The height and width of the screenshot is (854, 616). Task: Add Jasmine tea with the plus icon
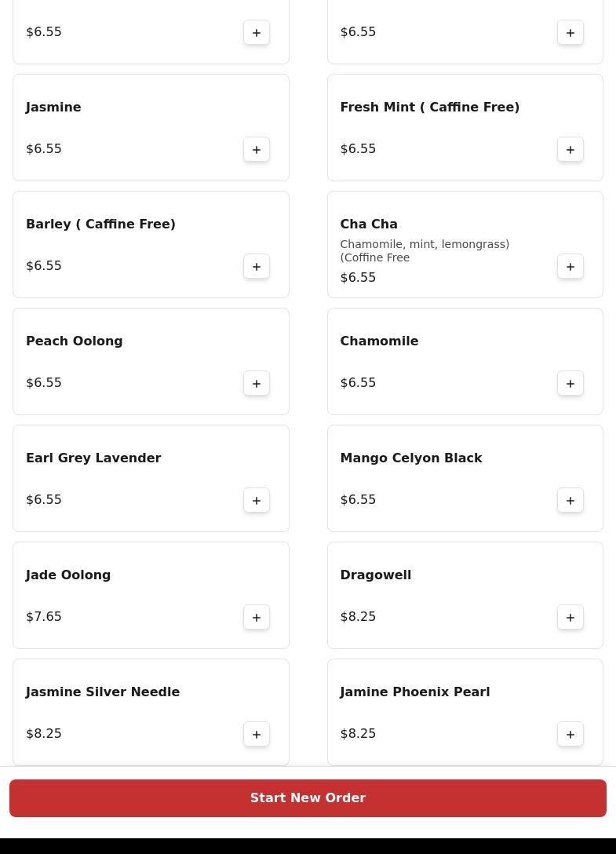click(257, 149)
